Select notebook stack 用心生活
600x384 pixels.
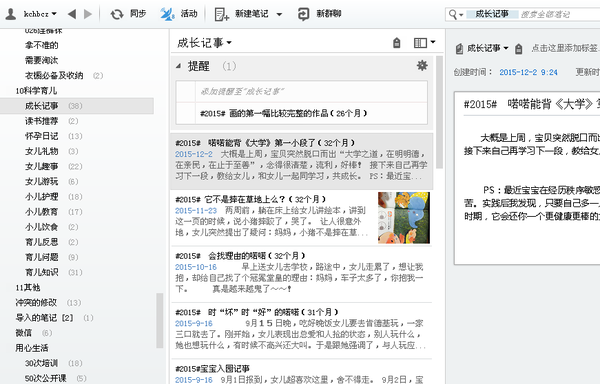coord(32,348)
